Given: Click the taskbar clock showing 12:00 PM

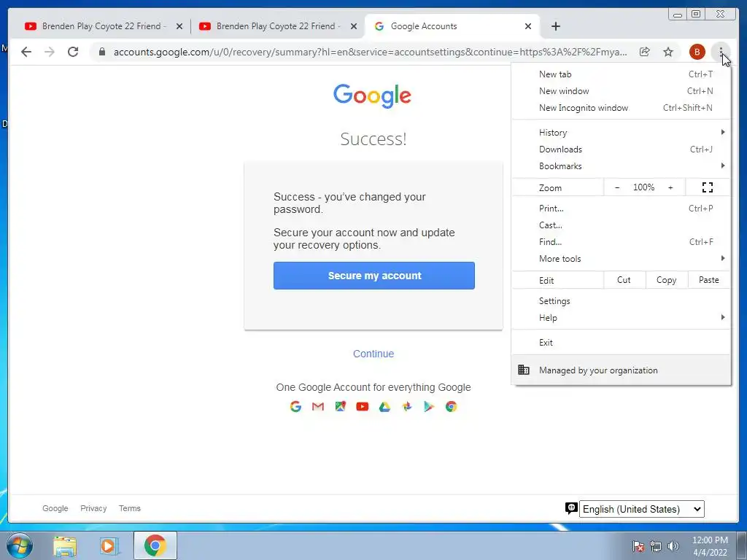Looking at the screenshot, I should pyautogui.click(x=710, y=546).
